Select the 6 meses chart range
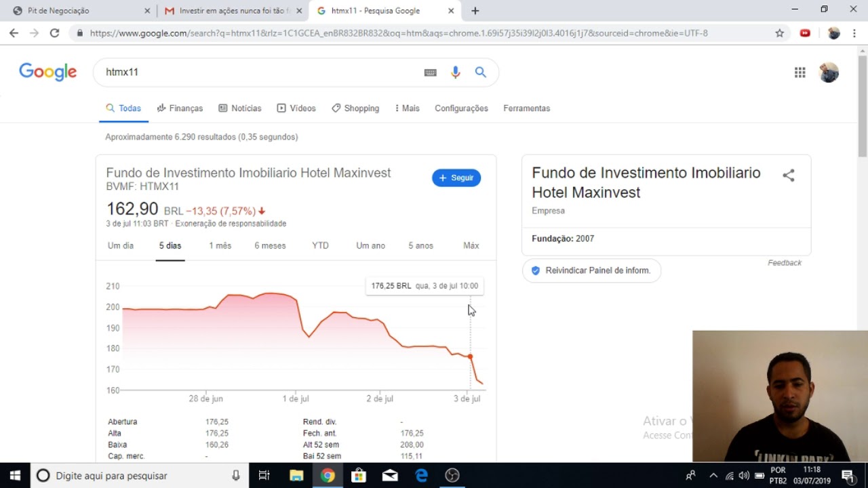The width and height of the screenshot is (868, 488). (x=270, y=245)
